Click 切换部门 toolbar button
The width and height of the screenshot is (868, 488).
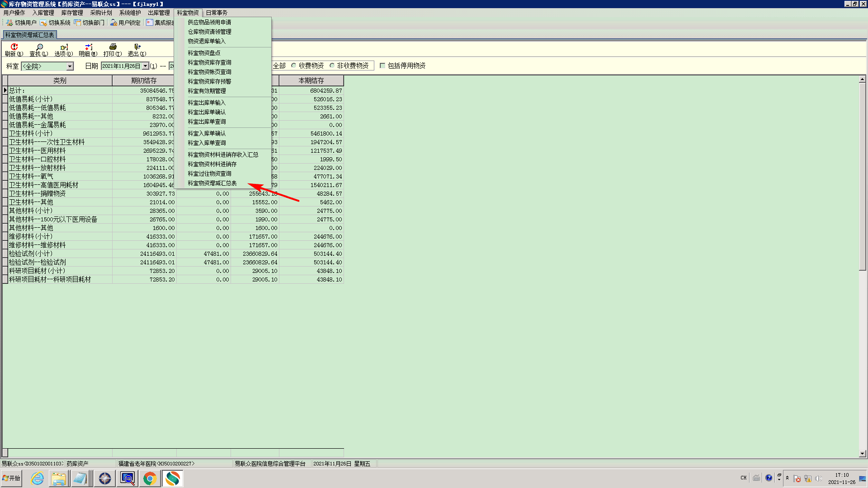pos(89,23)
